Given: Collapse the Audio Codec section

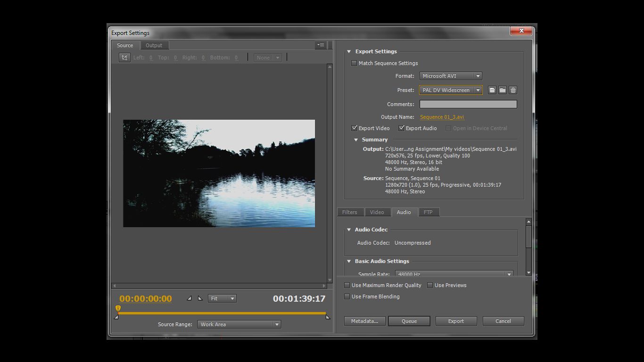Looking at the screenshot, I should (x=349, y=230).
